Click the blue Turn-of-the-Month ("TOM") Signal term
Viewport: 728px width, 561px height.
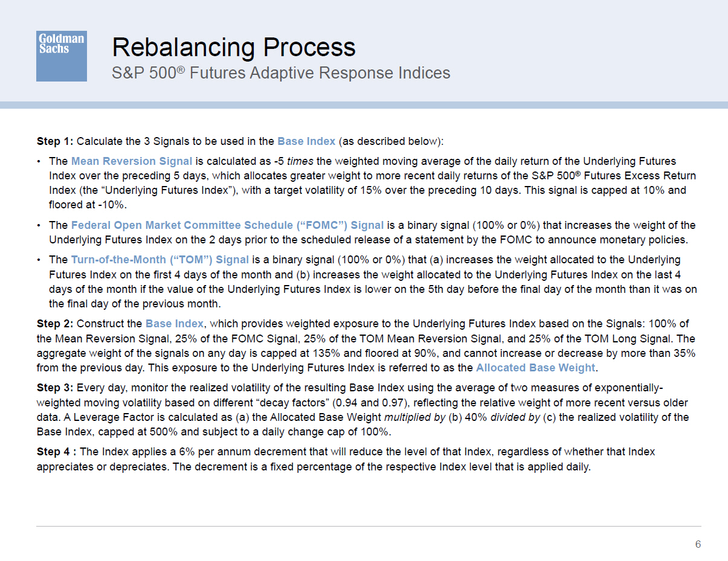point(159,260)
